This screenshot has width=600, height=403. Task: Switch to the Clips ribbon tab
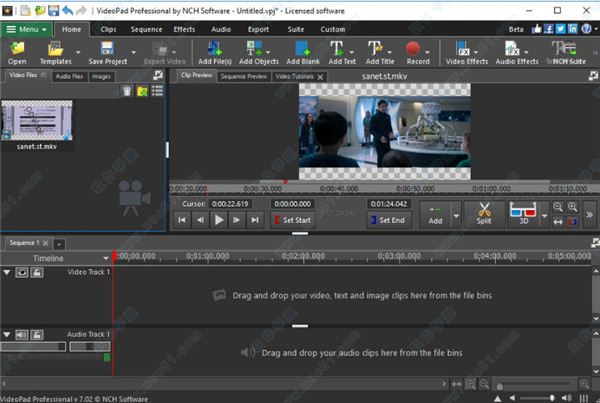pyautogui.click(x=108, y=29)
